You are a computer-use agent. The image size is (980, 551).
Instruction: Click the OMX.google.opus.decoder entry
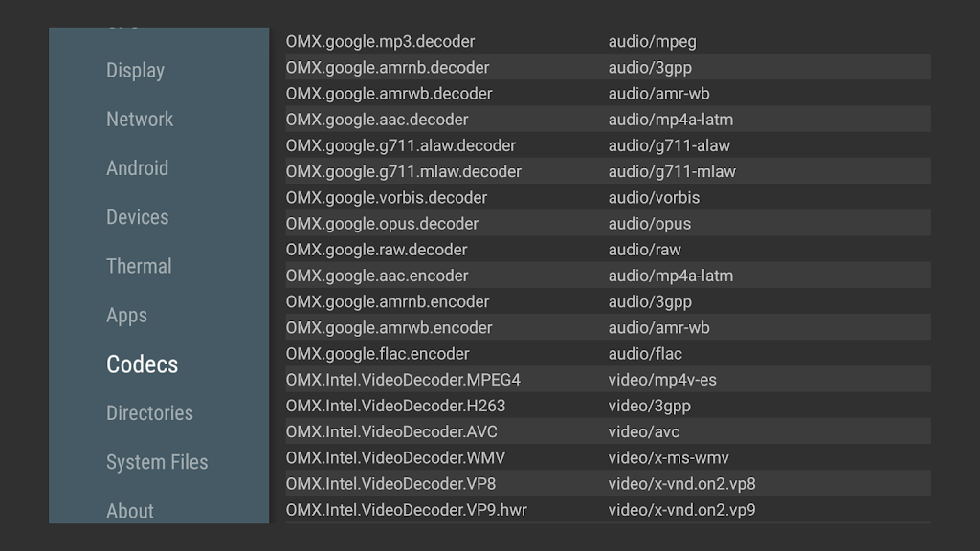pyautogui.click(x=382, y=224)
